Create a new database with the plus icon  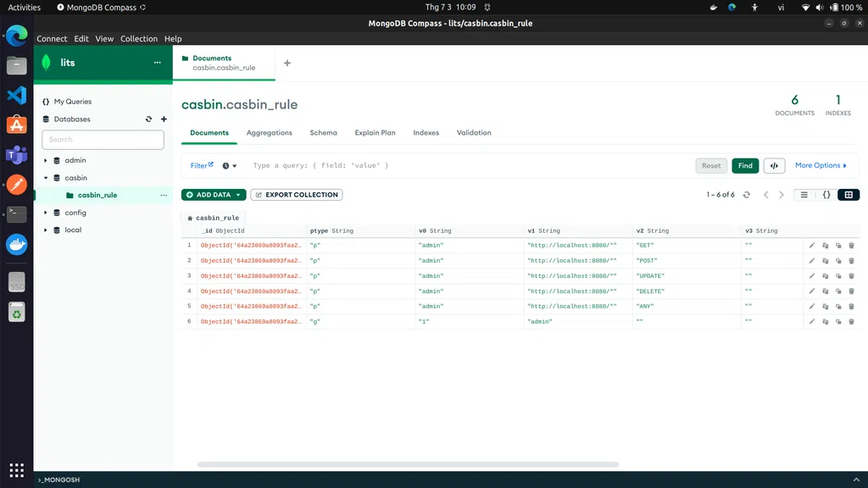[164, 119]
